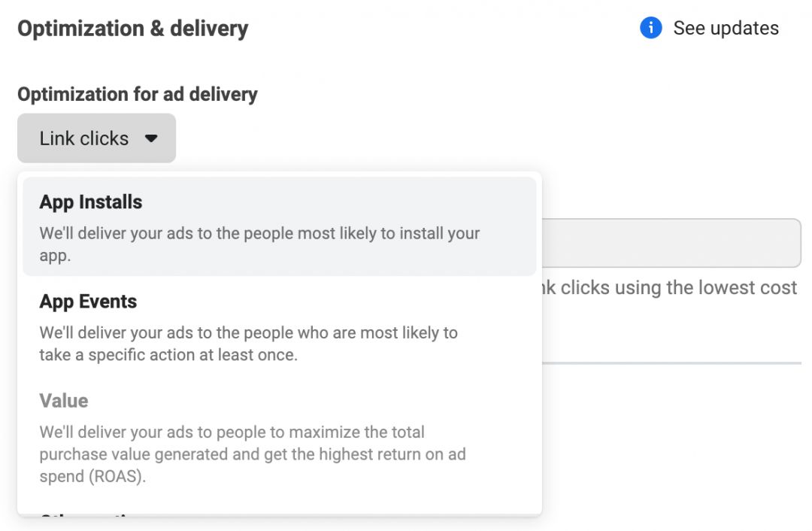Click the App Events description text
The width and height of the screenshot is (812, 531).
click(248, 343)
